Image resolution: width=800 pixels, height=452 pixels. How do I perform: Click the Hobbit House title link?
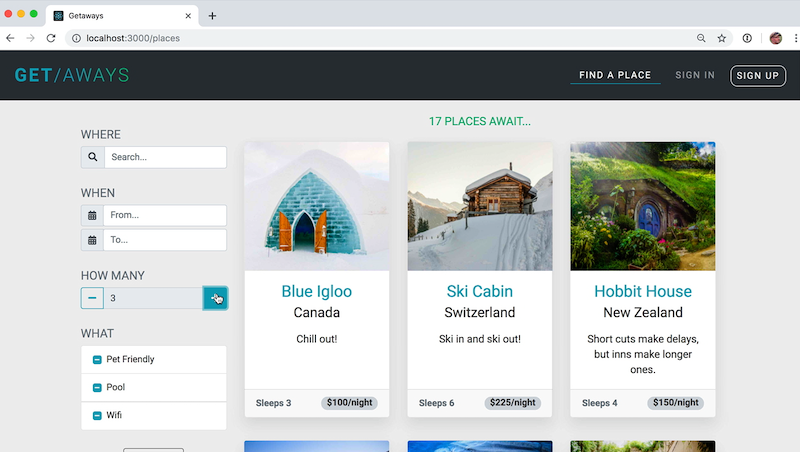tap(643, 291)
